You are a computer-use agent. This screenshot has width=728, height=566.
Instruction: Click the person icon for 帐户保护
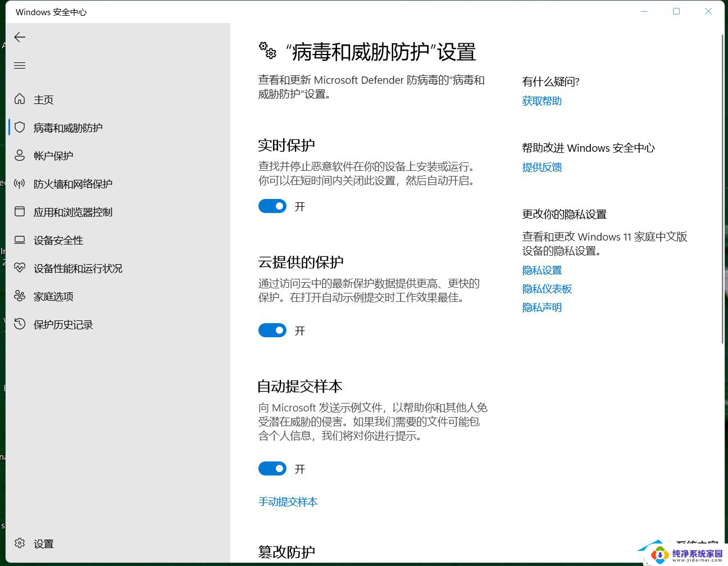(x=20, y=155)
